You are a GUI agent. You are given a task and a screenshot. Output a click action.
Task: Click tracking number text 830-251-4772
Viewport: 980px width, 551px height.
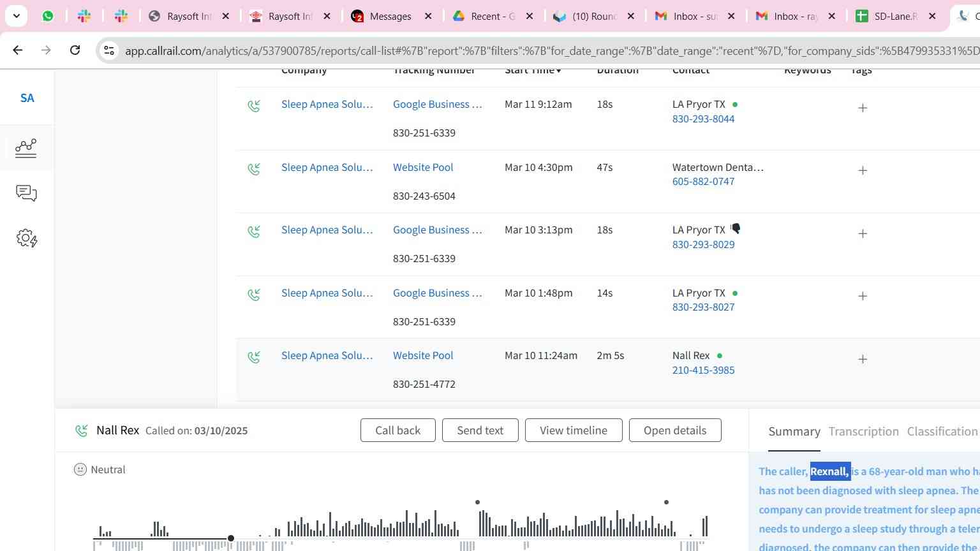[424, 384]
